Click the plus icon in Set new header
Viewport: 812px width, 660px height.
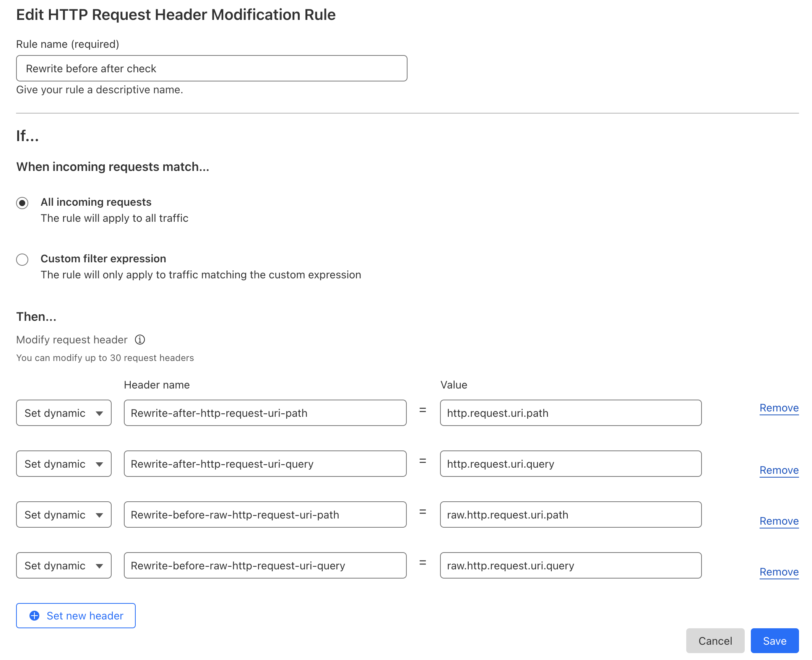point(34,616)
